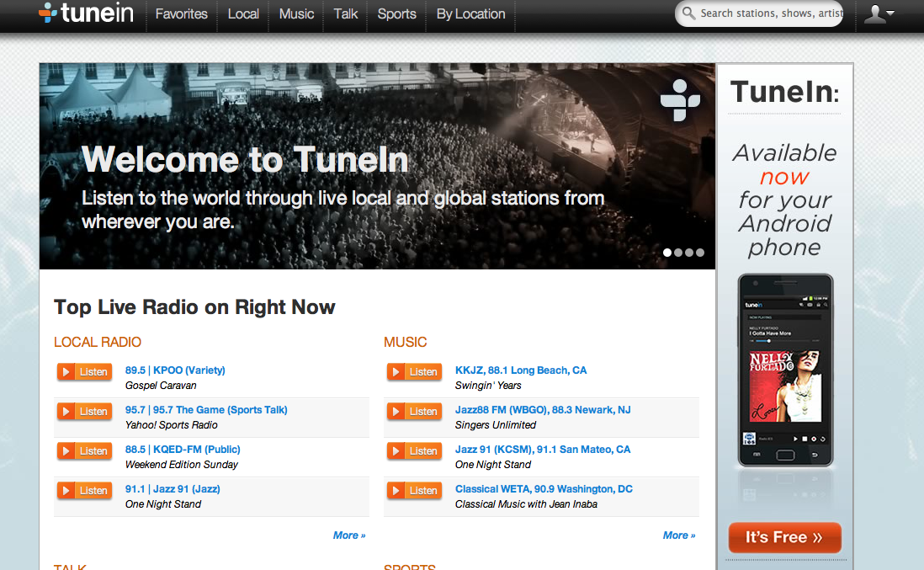Screen dimensions: 924x570
Task: Select the third banner slide dot
Action: pos(689,253)
